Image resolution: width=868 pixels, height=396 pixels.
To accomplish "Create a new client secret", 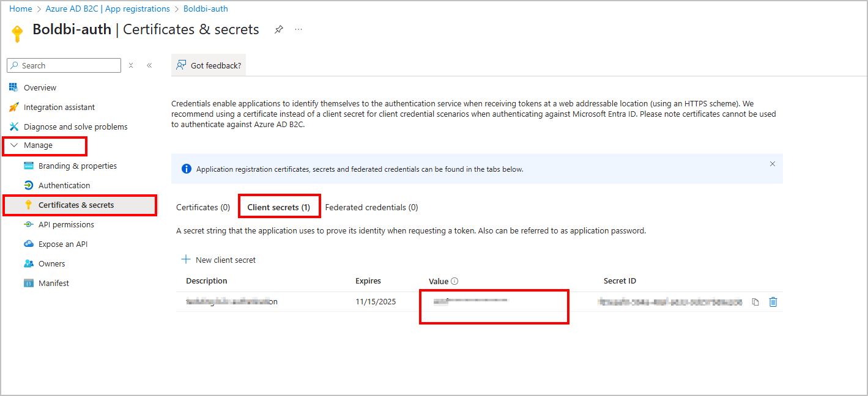I will coord(218,259).
